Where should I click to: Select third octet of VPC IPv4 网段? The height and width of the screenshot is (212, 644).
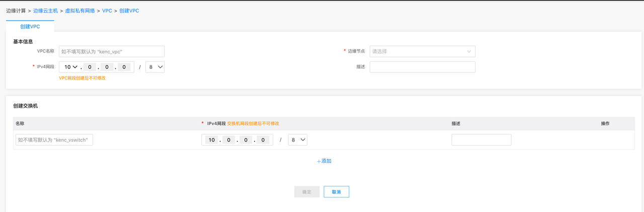pos(107,67)
